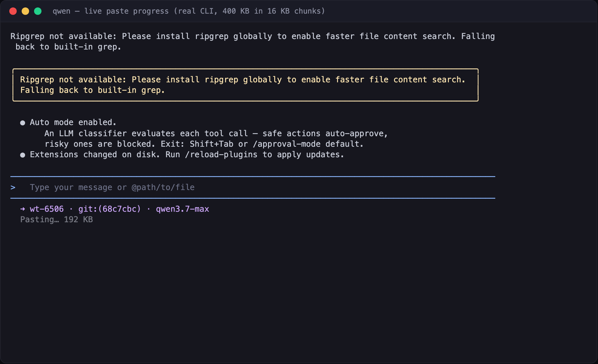Image resolution: width=598 pixels, height=364 pixels.
Task: Click the purple arrow before wt-6506
Action: point(23,209)
